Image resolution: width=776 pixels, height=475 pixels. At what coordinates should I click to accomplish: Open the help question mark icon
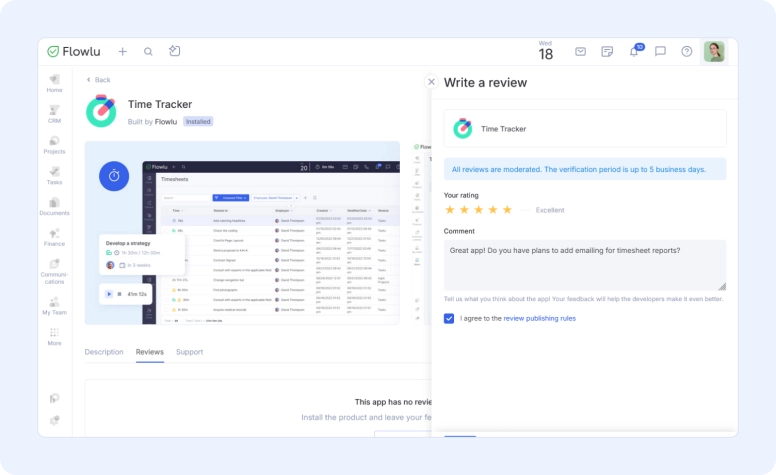[686, 51]
